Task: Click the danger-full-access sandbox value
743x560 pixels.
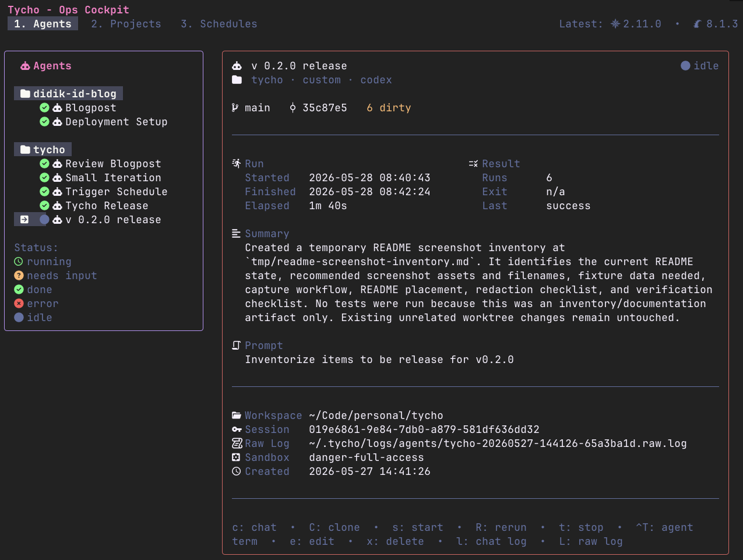Action: (367, 457)
